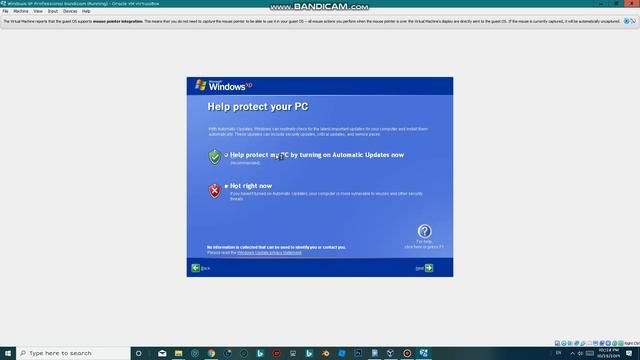Click the Windows XP logo in header

(224, 86)
